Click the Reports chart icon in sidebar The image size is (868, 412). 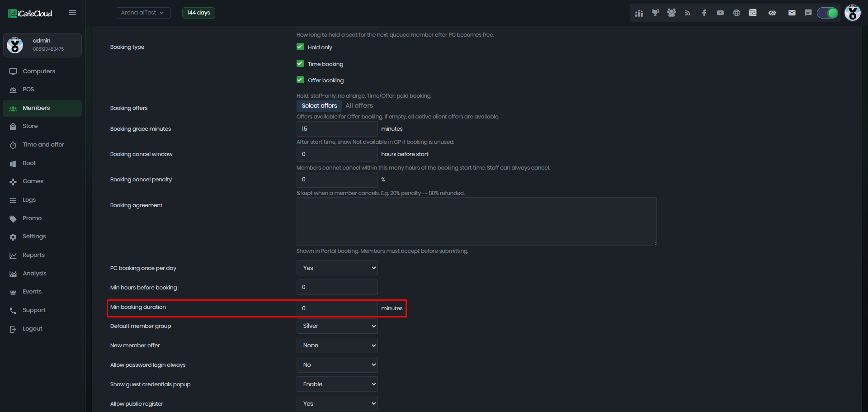tap(13, 255)
